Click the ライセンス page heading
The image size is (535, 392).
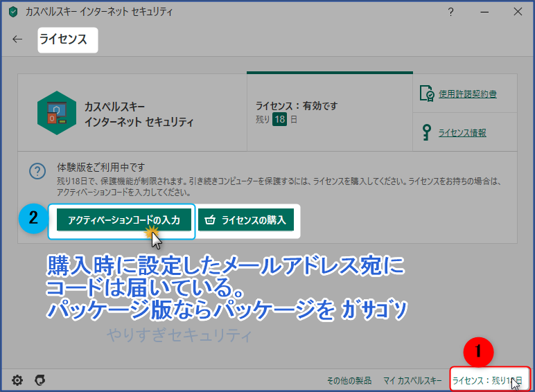click(x=64, y=39)
